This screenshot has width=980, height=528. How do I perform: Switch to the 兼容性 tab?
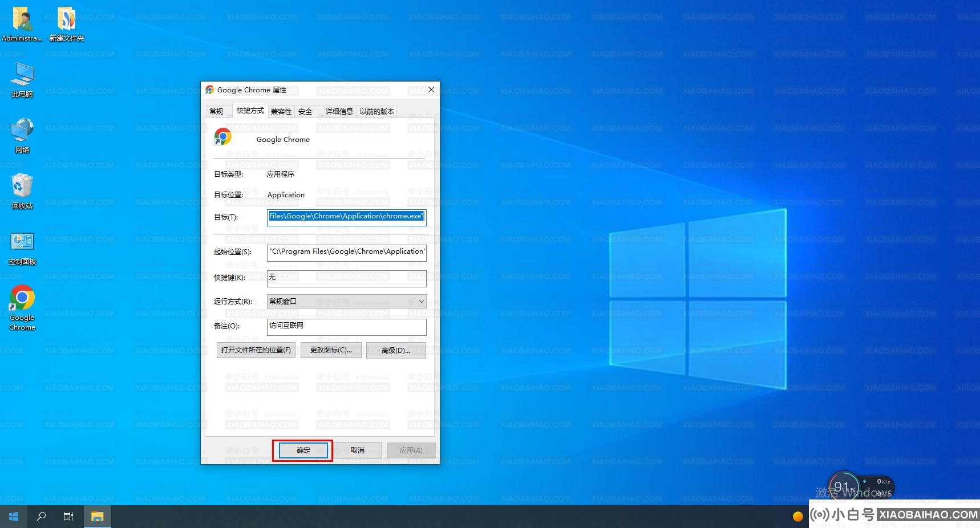click(x=281, y=112)
